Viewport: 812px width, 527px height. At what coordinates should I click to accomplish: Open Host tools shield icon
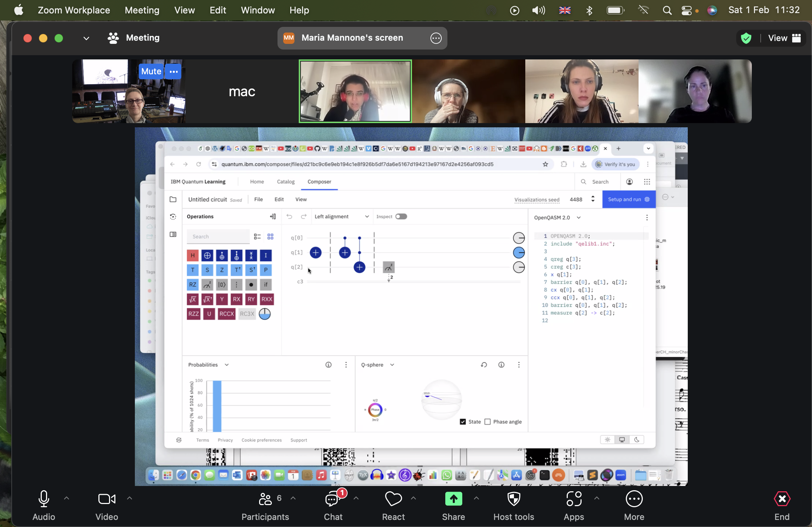[514, 499]
